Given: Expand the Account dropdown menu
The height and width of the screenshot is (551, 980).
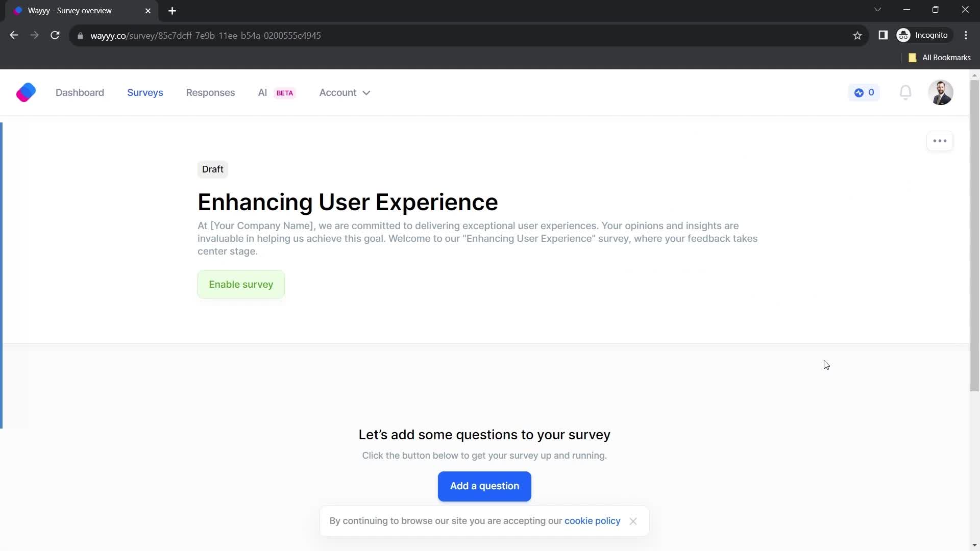Looking at the screenshot, I should point(344,92).
